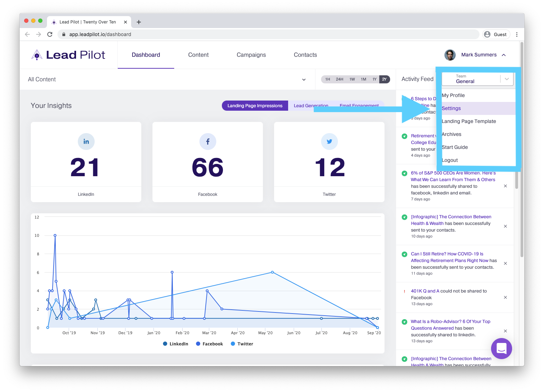Dismiss the Can I Still Retire notification
Image resolution: width=544 pixels, height=392 pixels.
click(x=505, y=263)
